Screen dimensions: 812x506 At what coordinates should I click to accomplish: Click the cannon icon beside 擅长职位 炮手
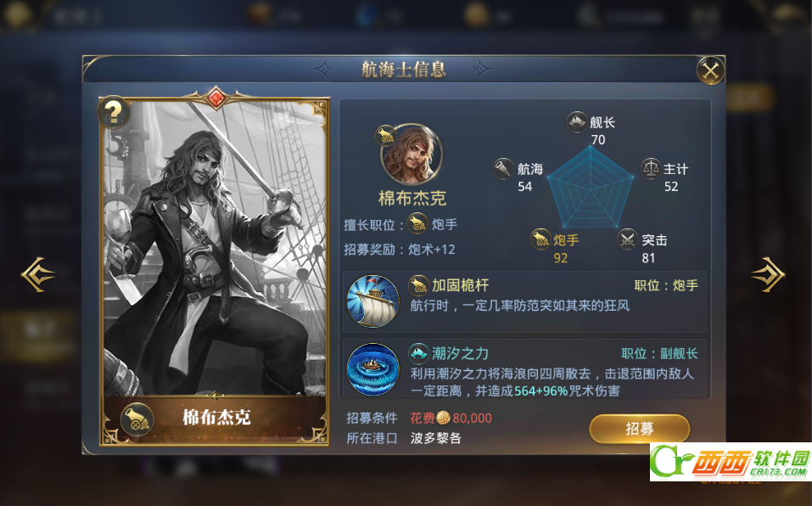417,224
